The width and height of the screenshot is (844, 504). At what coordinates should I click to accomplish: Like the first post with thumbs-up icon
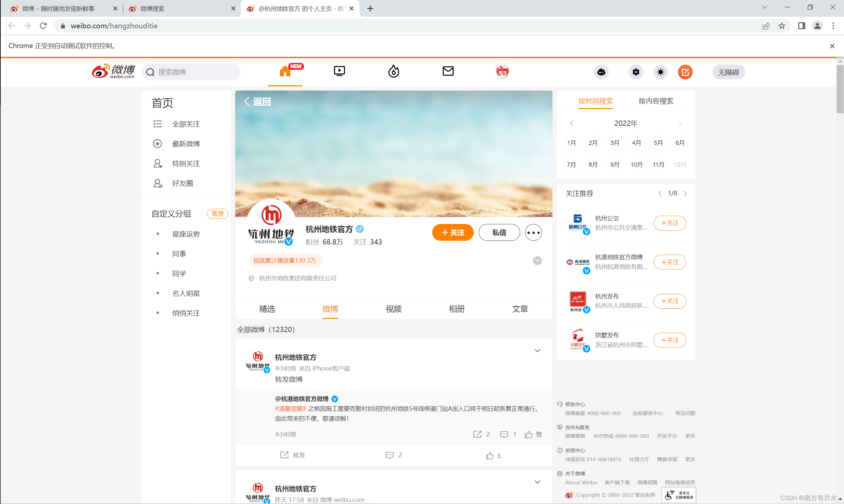pos(490,456)
